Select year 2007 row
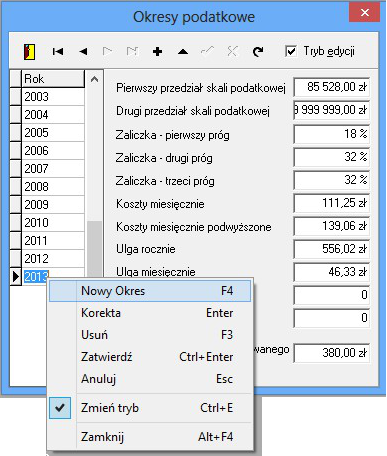The height and width of the screenshot is (456, 387). (53, 169)
